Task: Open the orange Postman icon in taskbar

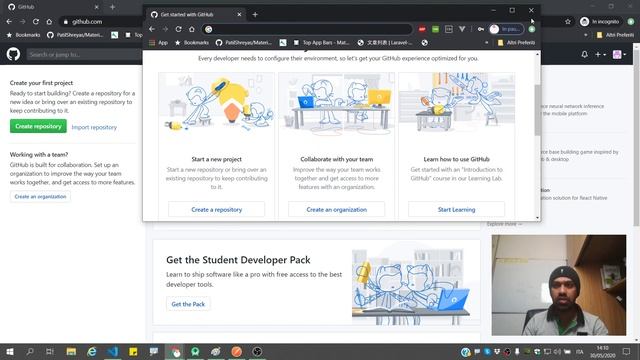Action: click(236, 351)
